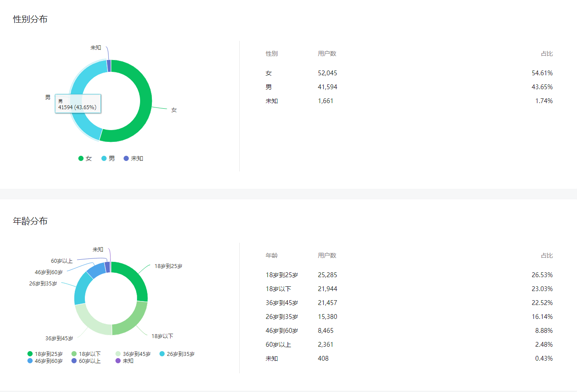Click the 用户数 header in gender table
The height and width of the screenshot is (392, 577).
327,54
